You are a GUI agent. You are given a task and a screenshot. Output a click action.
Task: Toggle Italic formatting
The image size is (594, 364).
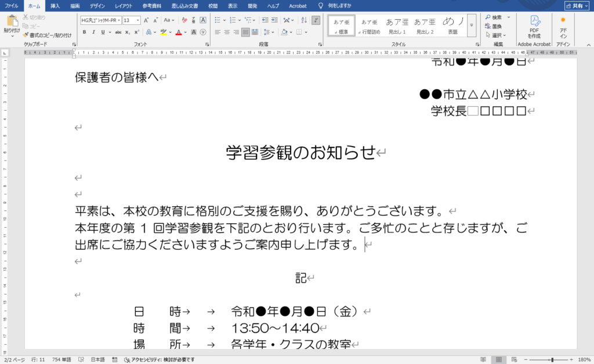coord(93,32)
